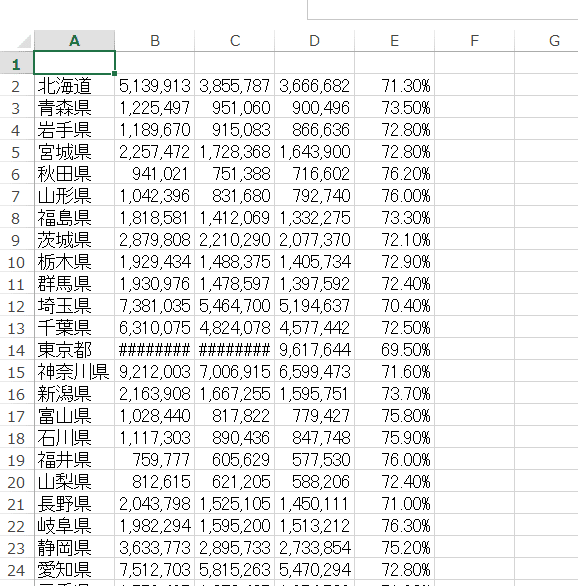Click cell with value 6,310,075
578x586 pixels.
(155, 328)
